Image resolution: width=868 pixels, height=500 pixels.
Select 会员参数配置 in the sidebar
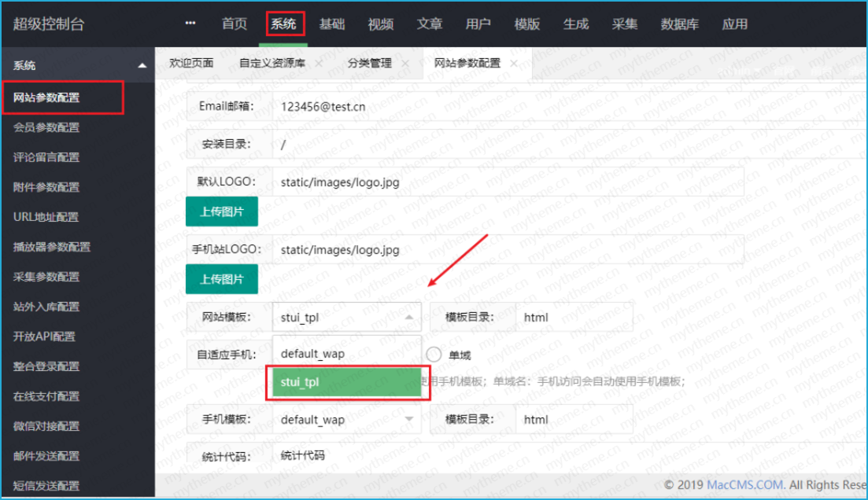click(46, 128)
